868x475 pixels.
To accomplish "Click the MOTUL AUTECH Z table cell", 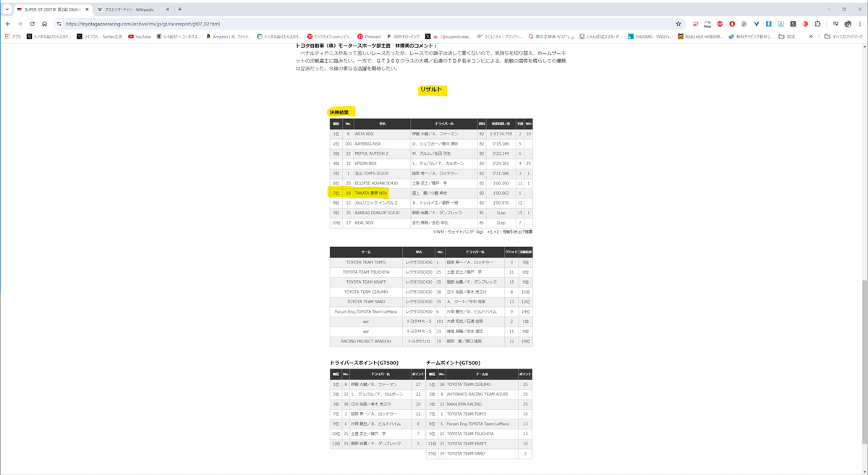I will (x=381, y=154).
